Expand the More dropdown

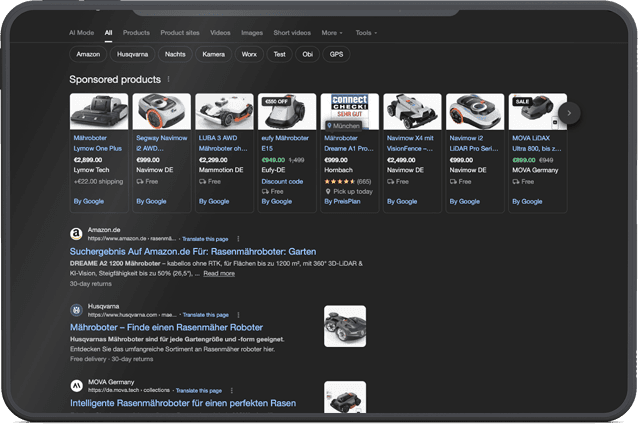[x=332, y=33]
